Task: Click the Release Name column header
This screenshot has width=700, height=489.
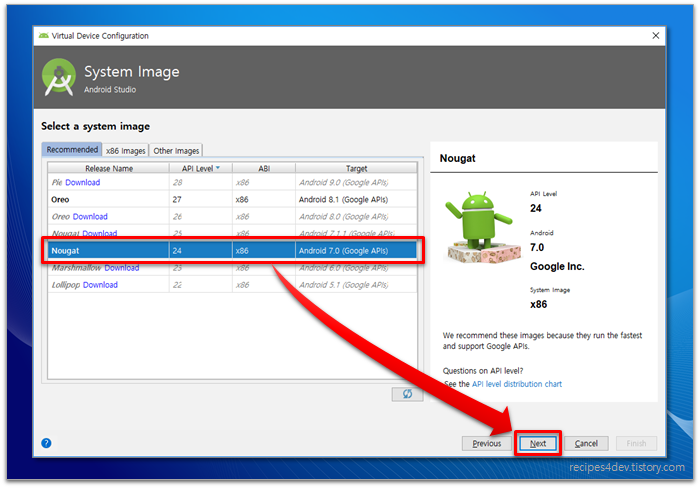Action: [x=108, y=168]
